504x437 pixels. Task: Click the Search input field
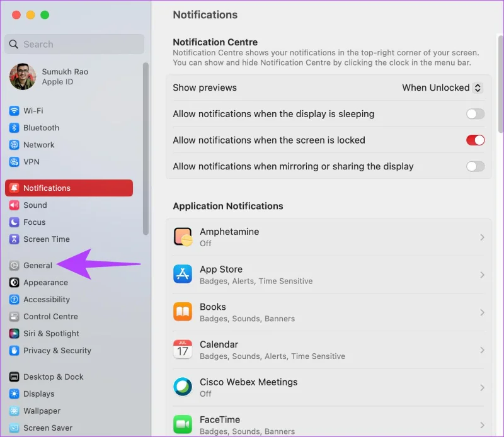(x=74, y=44)
